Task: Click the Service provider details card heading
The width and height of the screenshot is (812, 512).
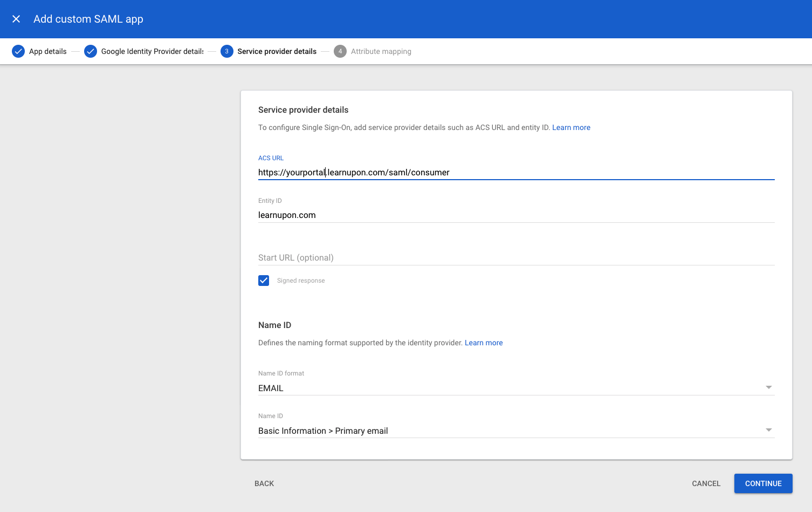Action: click(x=303, y=110)
